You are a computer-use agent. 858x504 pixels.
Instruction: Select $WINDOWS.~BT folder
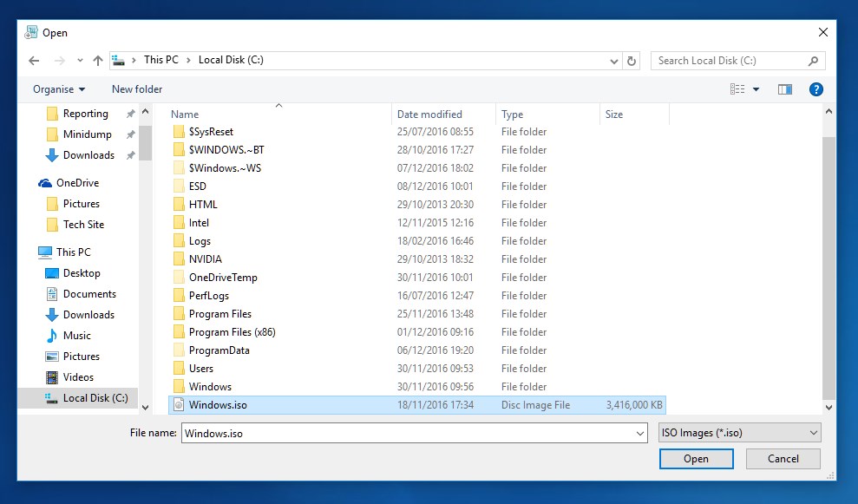(226, 150)
